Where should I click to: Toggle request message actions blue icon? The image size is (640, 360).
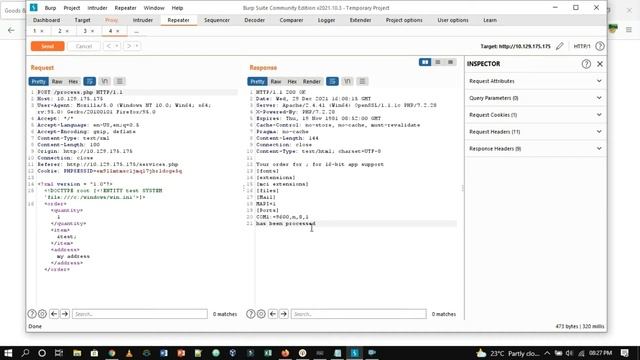pos(89,81)
